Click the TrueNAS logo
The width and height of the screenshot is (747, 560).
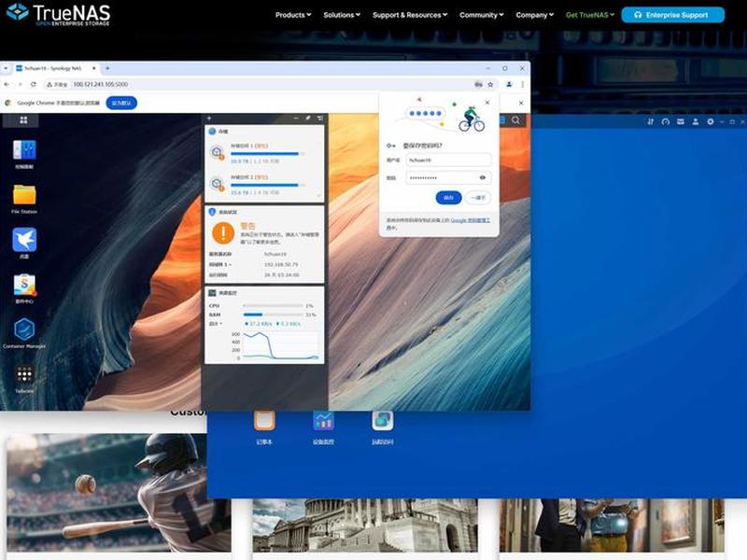coord(58,14)
